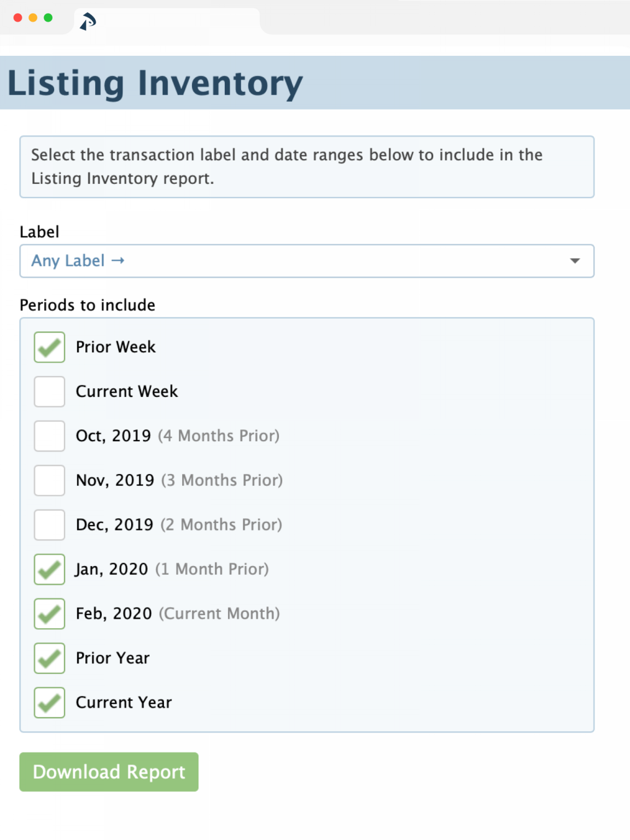This screenshot has width=630, height=840.
Task: Uncheck the Feb, 2020 current month
Action: 49,614
